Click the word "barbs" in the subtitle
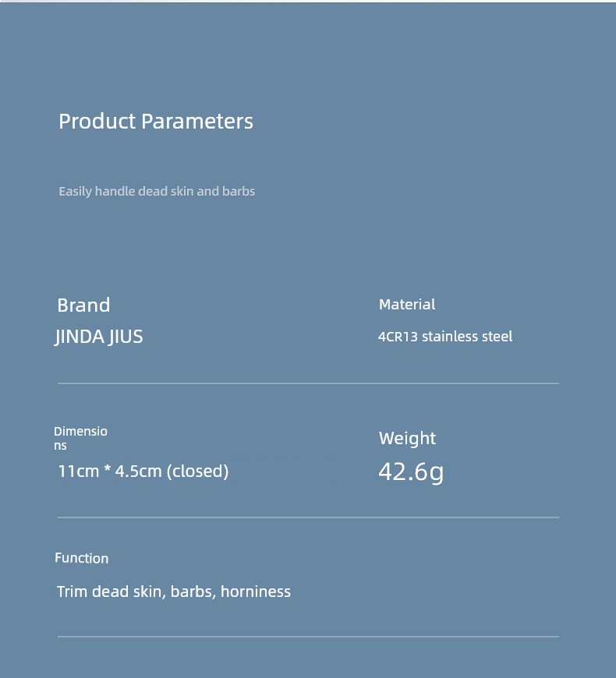Screen dimensions: 616x678 239,191
